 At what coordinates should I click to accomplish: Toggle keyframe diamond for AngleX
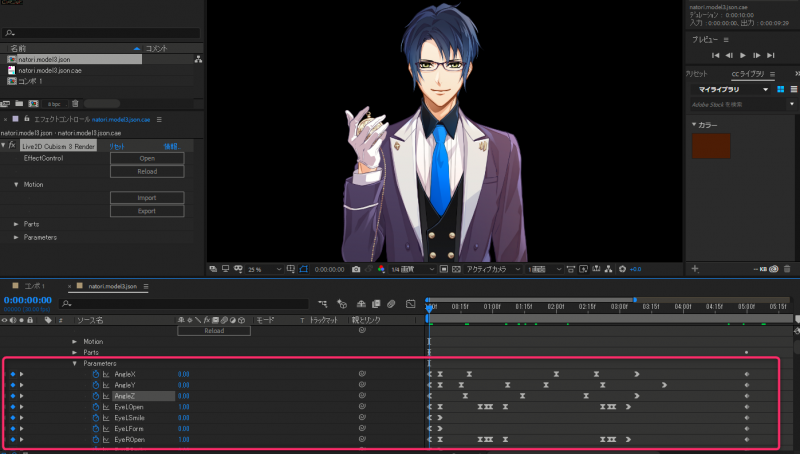[x=13, y=374]
